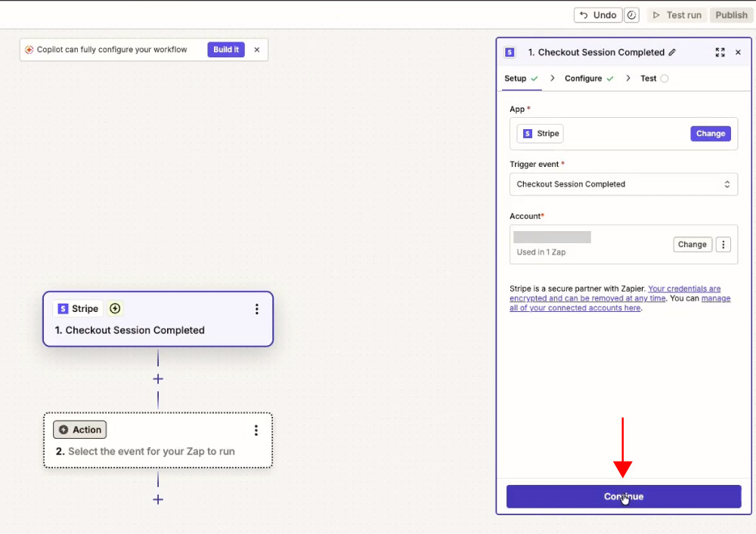The width and height of the screenshot is (756, 534).
Task: Open the credentials are encrypted link
Action: [x=615, y=293]
